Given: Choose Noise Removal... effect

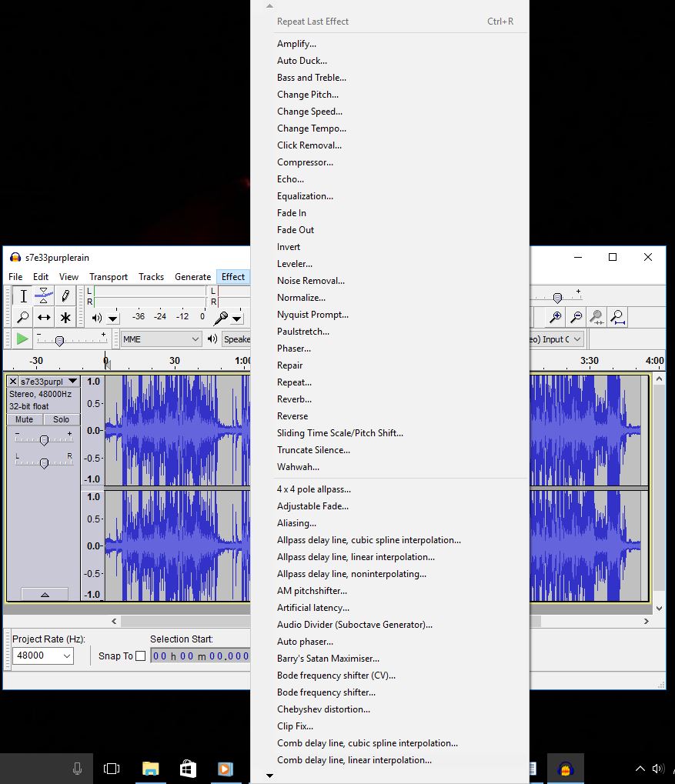Looking at the screenshot, I should tap(389, 281).
